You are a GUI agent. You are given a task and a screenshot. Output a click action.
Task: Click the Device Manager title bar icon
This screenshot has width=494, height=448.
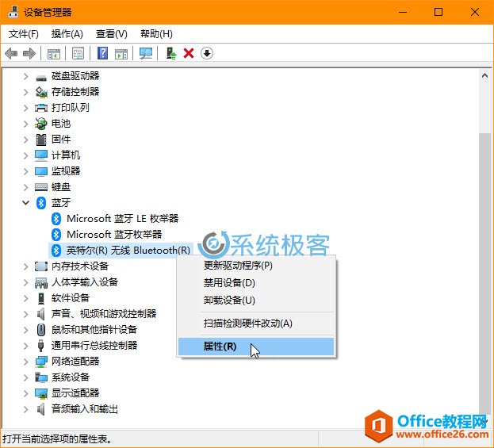(13, 12)
